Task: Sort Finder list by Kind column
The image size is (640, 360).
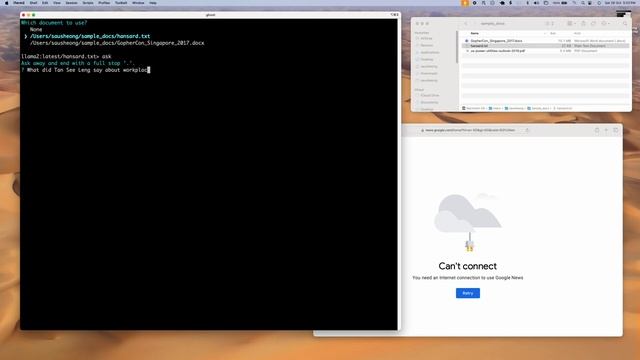Action: [577, 33]
